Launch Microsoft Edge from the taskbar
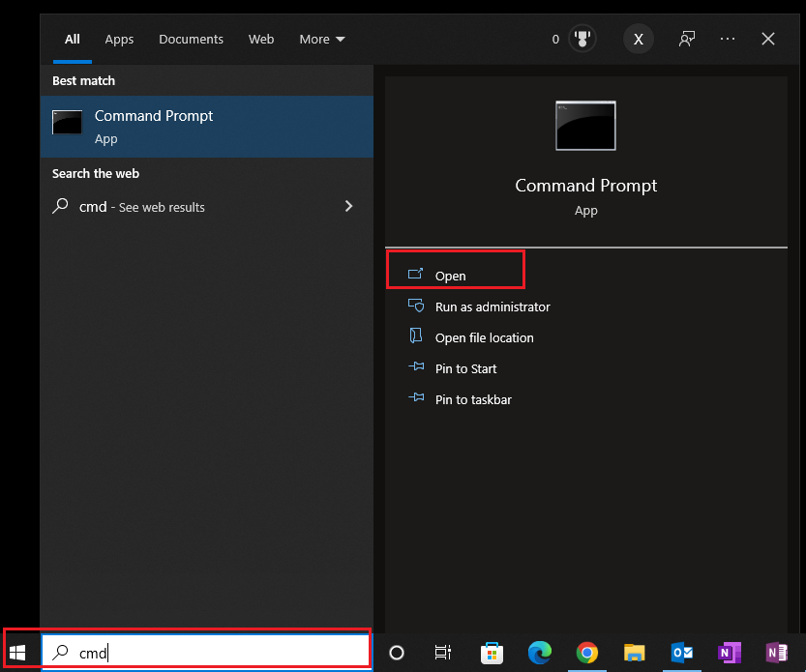Viewport: 806px width, 672px height. click(x=540, y=653)
